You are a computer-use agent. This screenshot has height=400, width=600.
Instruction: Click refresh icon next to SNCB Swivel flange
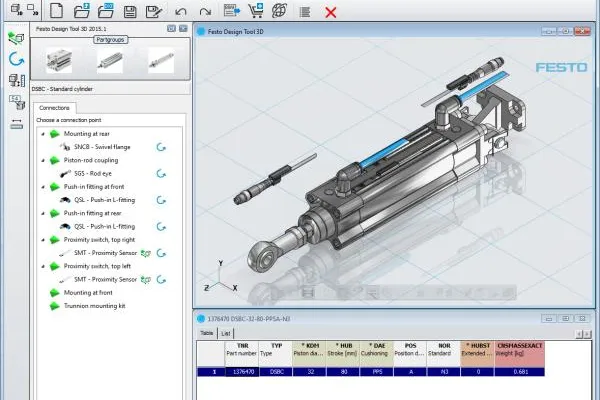[x=161, y=147]
